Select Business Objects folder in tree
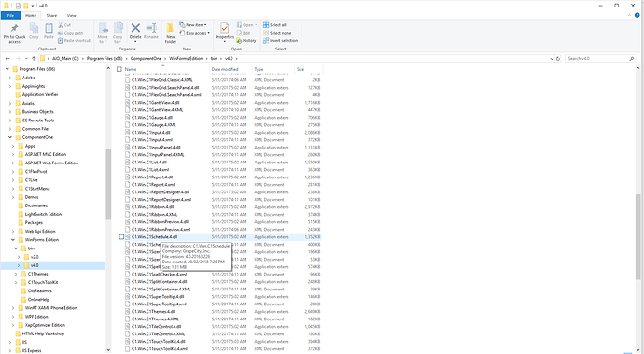644x354 pixels. (x=37, y=112)
